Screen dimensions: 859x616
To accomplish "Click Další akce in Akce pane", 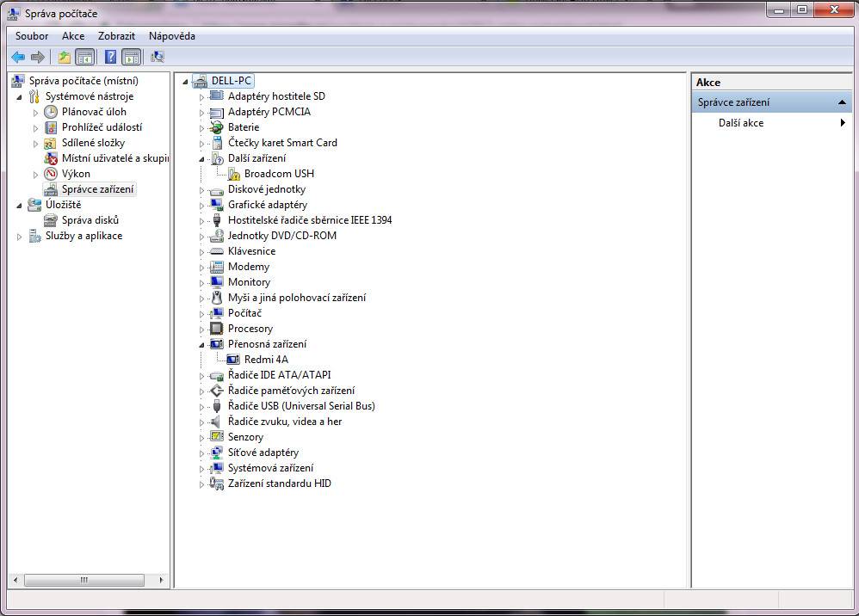I will (741, 123).
